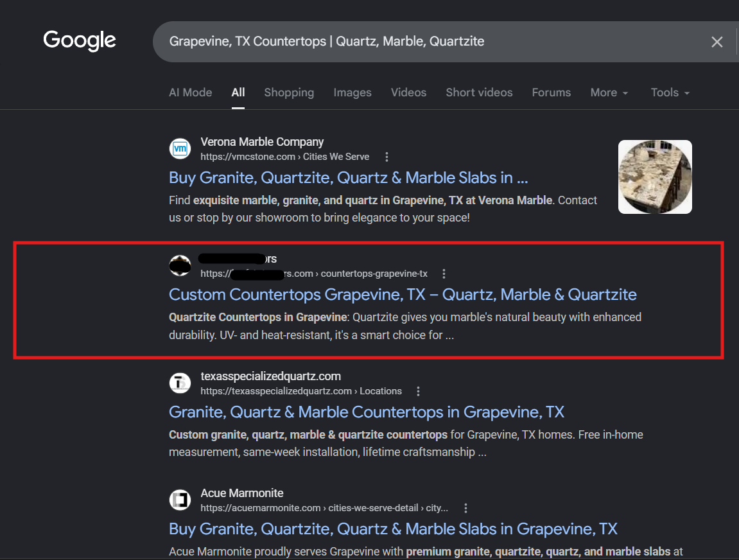Click the Google logo
This screenshot has height=560, width=739.
click(79, 40)
